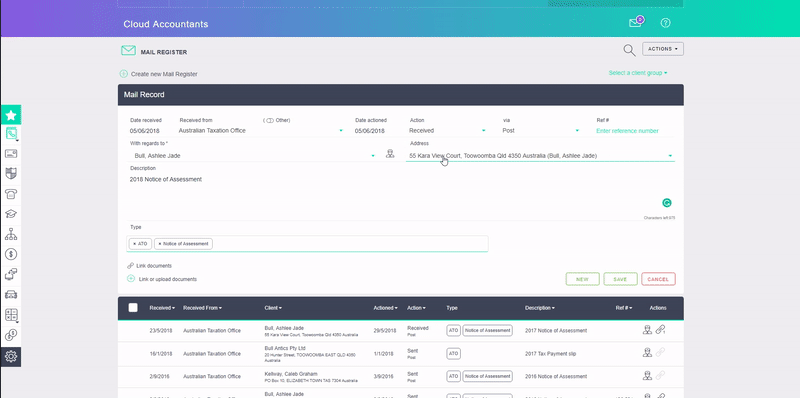Sort by the Received From column header
The width and height of the screenshot is (800, 398).
pyautogui.click(x=203, y=308)
